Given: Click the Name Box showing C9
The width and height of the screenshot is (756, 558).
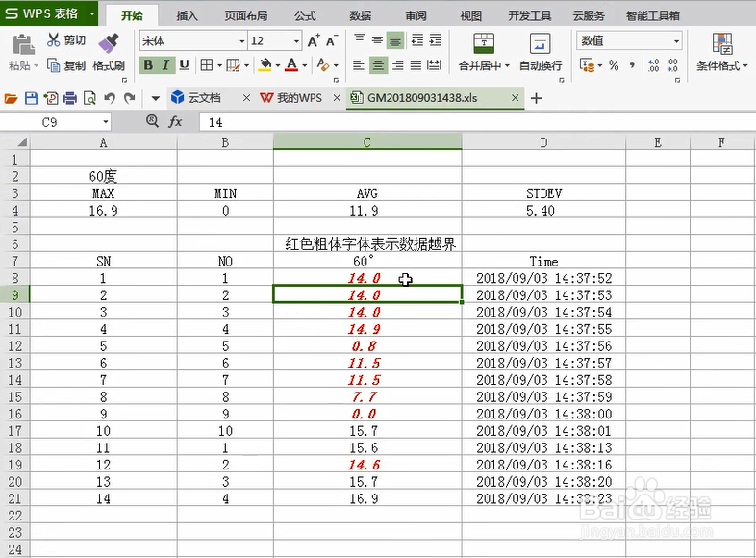Looking at the screenshot, I should [56, 122].
